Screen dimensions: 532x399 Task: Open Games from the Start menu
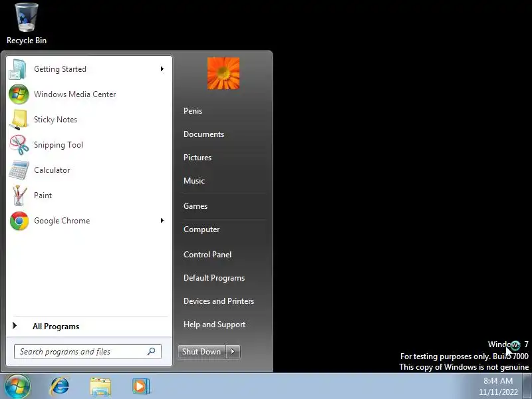coord(196,206)
